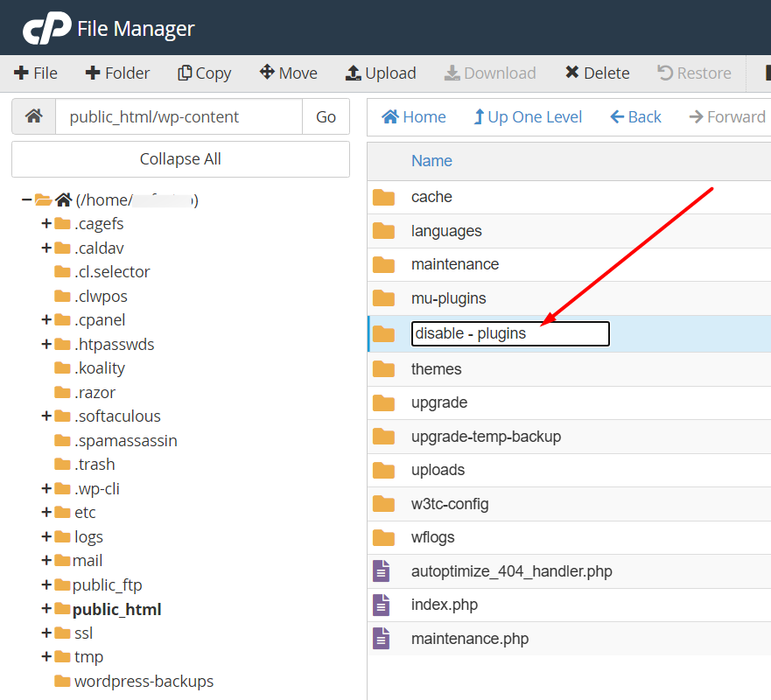The height and width of the screenshot is (700, 771).
Task: Click the mu-plugins folder icon
Action: click(x=383, y=298)
